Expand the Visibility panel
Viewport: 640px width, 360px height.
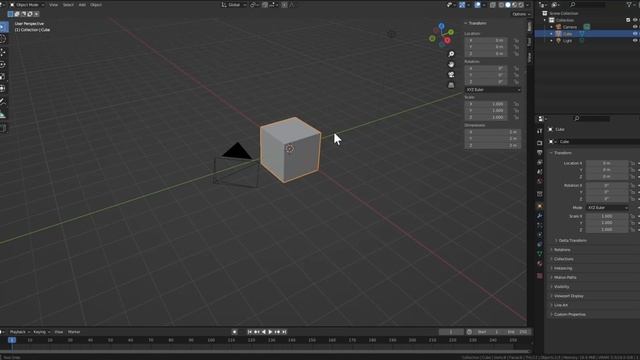562,287
